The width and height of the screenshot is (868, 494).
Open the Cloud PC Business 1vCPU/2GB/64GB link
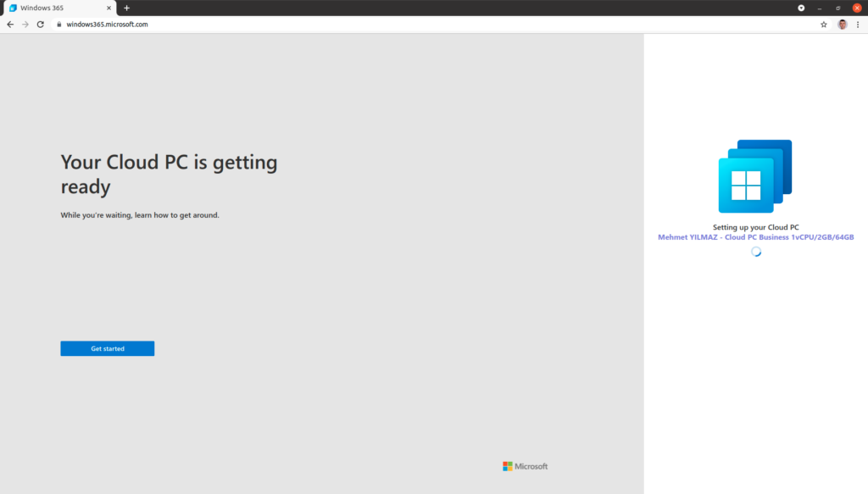click(755, 236)
